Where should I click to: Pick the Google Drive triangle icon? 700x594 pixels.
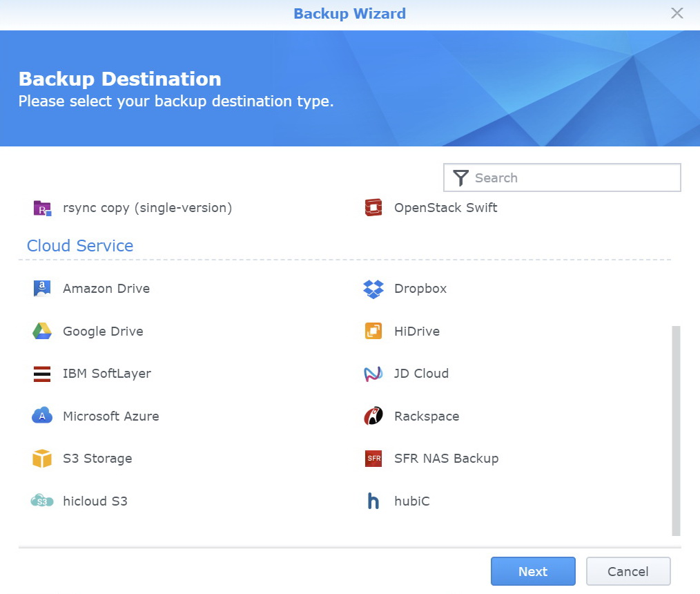tap(42, 331)
